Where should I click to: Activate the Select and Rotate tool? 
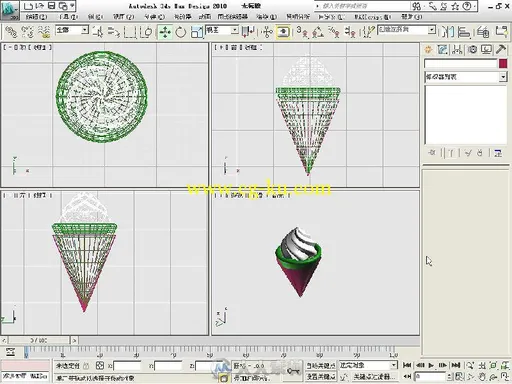181,32
